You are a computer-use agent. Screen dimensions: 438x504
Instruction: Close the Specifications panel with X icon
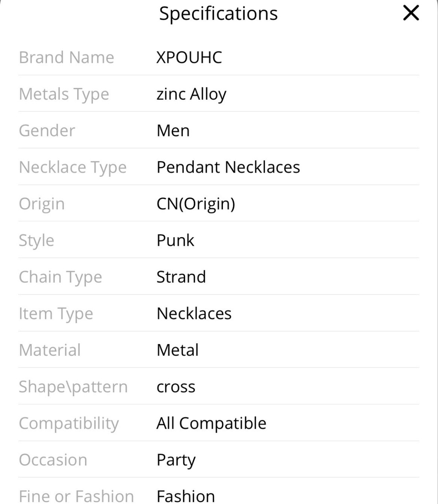411,13
